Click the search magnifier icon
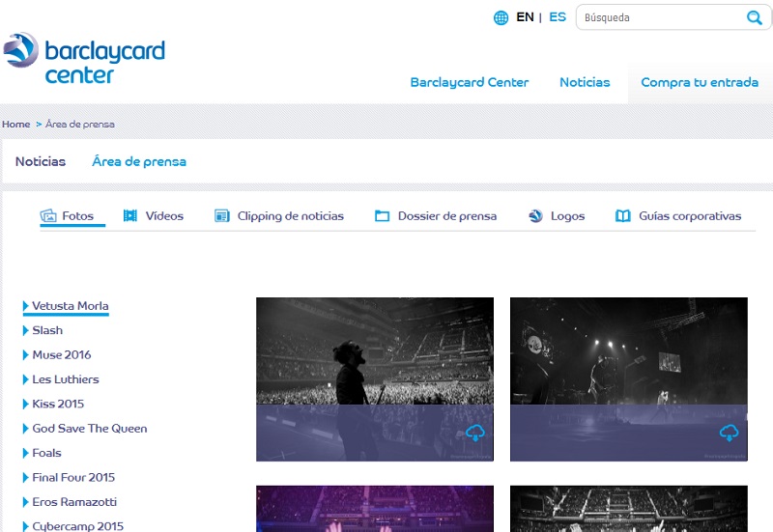The height and width of the screenshot is (532, 773). coord(754,17)
